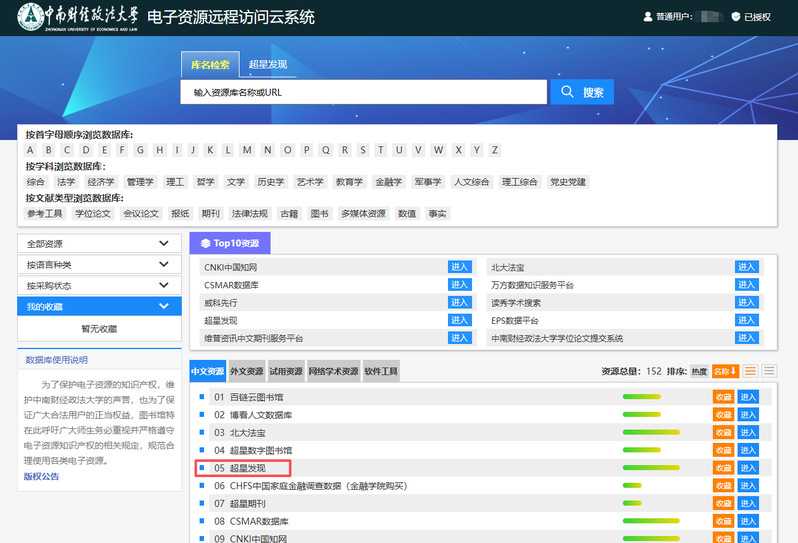Enter CNKI中国知网 from Top10 list

pos(459,267)
